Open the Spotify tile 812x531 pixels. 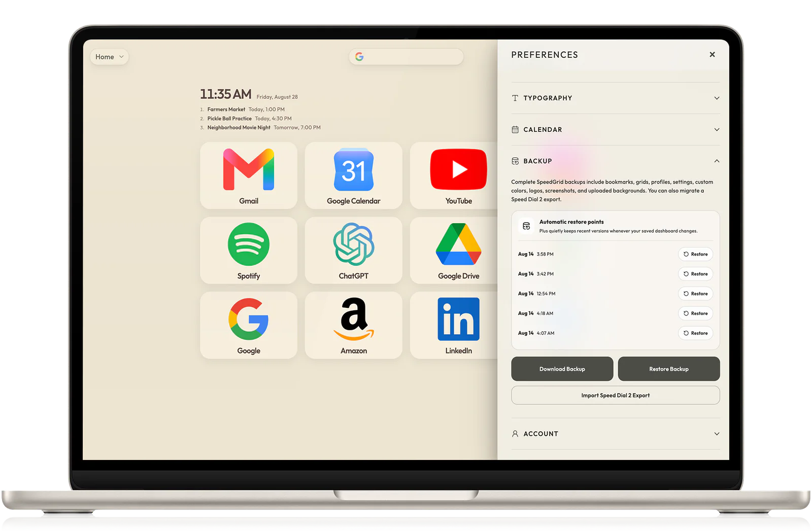click(249, 251)
